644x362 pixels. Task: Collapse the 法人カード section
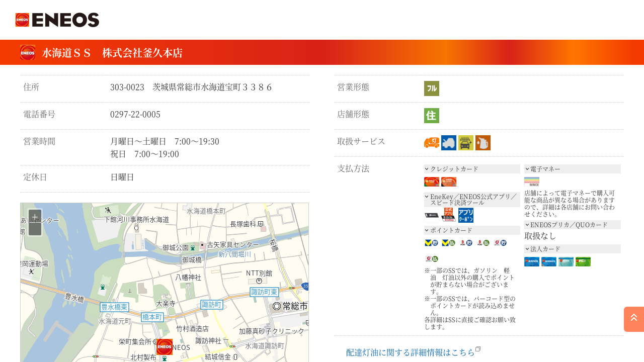[x=573, y=249]
